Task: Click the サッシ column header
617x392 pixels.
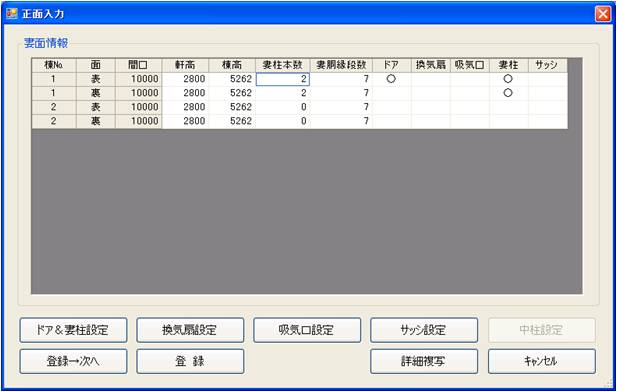Action: tap(548, 65)
